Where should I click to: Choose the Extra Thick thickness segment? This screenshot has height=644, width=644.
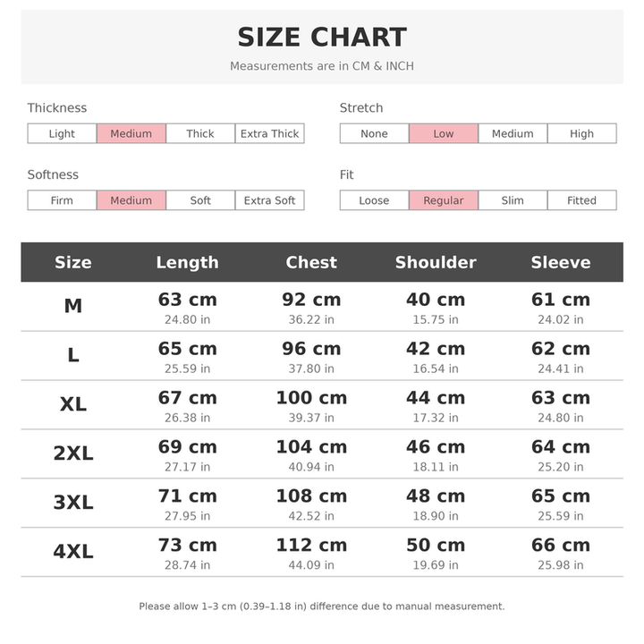click(x=270, y=133)
